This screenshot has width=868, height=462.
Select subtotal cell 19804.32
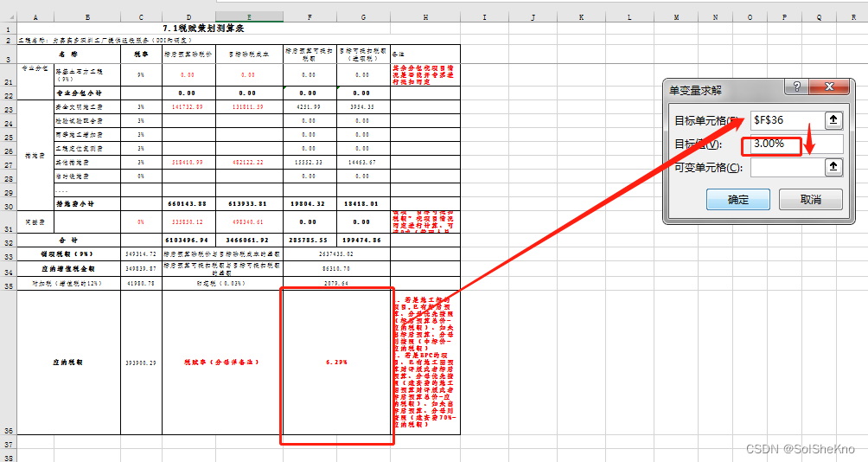(310, 204)
